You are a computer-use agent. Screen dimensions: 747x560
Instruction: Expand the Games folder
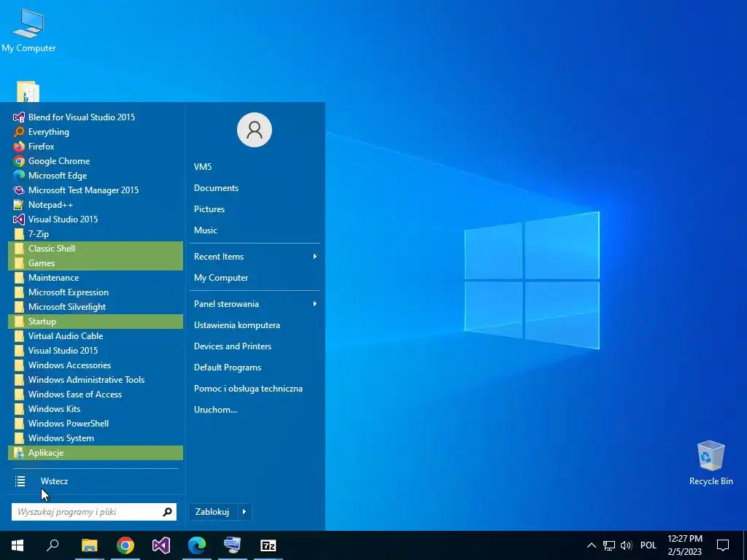pos(96,263)
